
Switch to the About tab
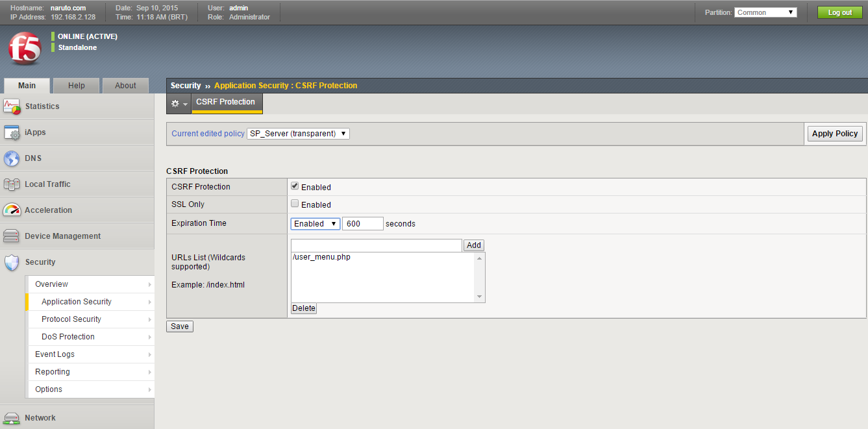125,86
